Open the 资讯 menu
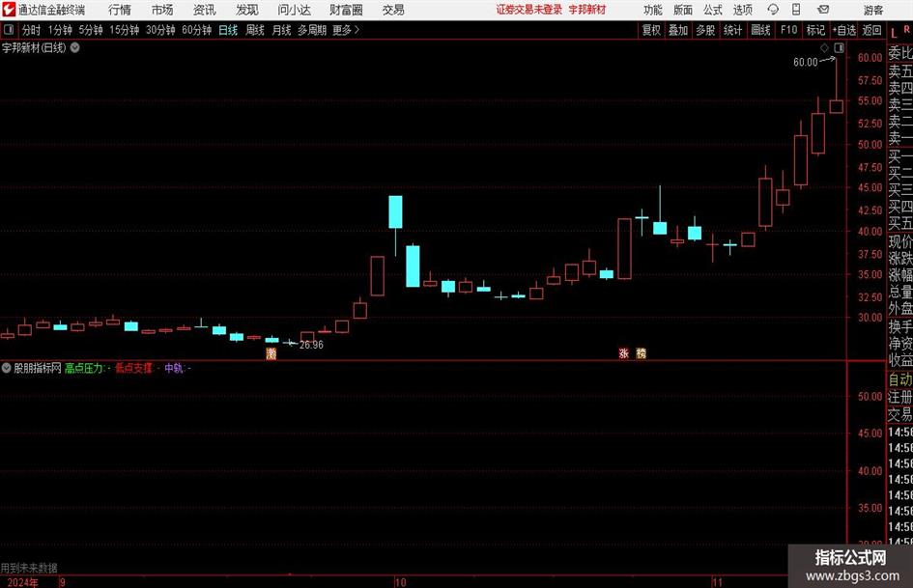913x588 pixels. [x=205, y=10]
